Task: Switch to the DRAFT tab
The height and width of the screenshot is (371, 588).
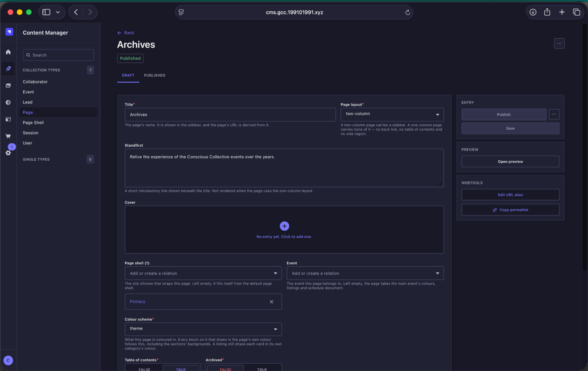Action: pyautogui.click(x=128, y=75)
